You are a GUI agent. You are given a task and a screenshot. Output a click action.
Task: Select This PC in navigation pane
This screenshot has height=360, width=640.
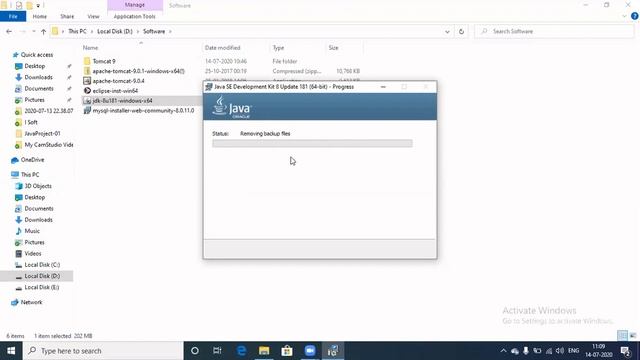click(30, 174)
